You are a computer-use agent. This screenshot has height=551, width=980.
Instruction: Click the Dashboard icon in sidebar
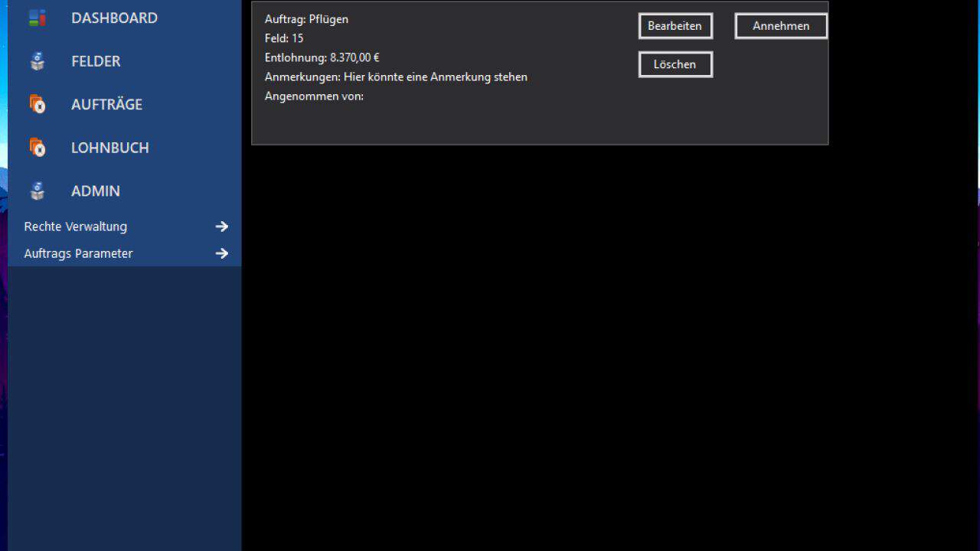[37, 18]
